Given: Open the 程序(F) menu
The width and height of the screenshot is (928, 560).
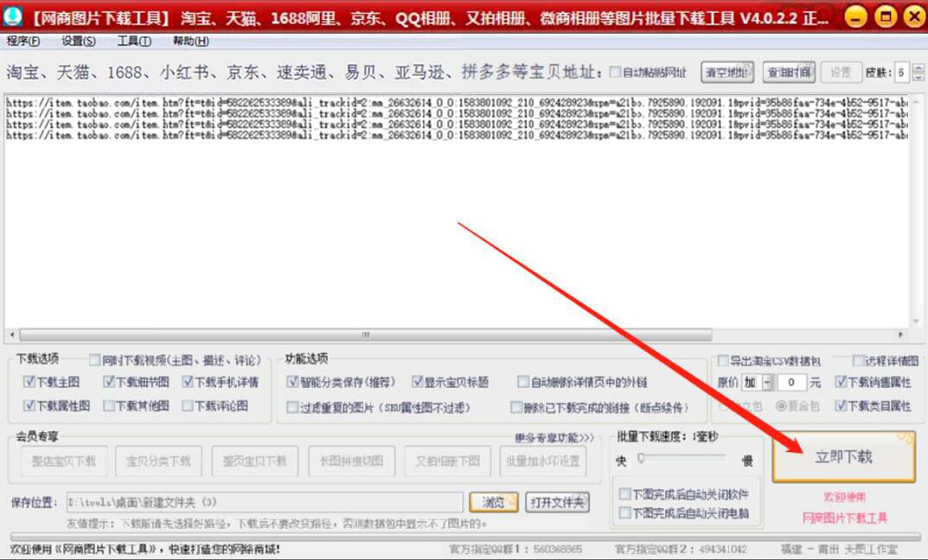Looking at the screenshot, I should tap(23, 41).
